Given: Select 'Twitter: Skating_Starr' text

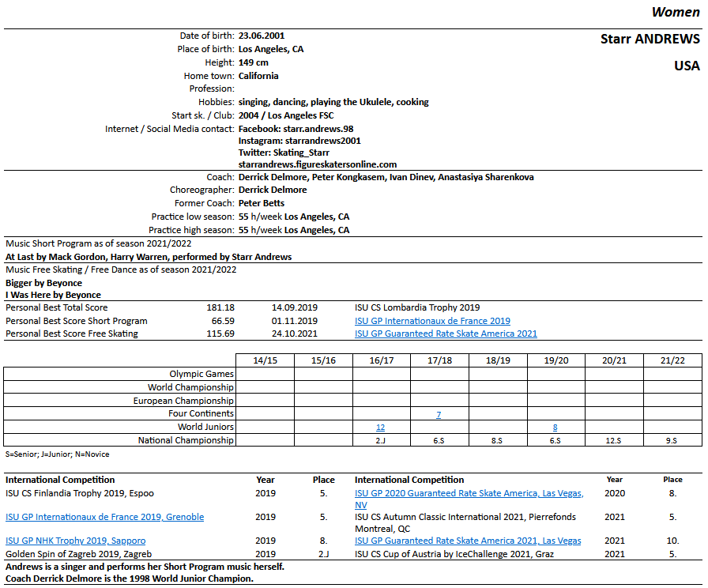Looking at the screenshot, I should [284, 153].
